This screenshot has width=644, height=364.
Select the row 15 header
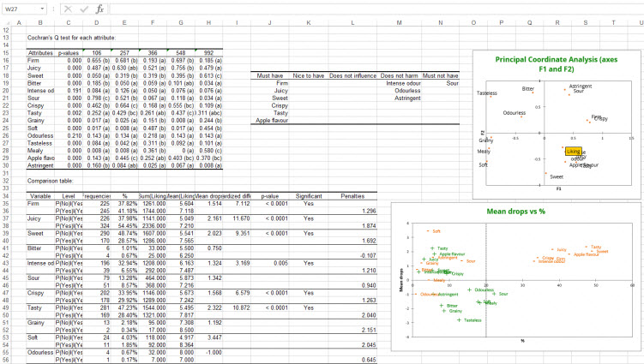6,52
